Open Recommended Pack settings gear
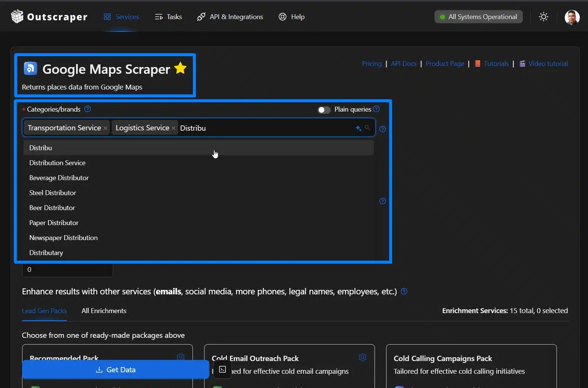The height and width of the screenshot is (388, 588). 181,357
